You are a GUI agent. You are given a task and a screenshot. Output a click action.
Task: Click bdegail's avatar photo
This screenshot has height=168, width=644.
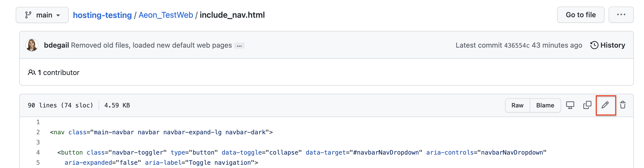(x=32, y=45)
